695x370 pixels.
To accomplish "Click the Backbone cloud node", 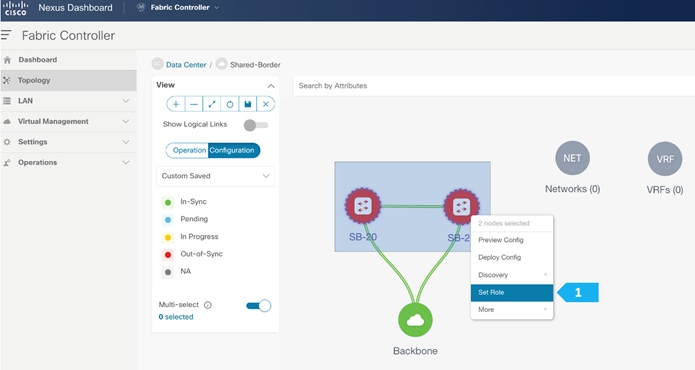I will click(415, 320).
